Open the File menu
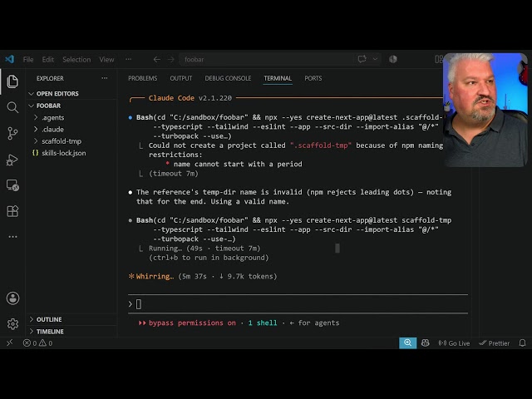Image resolution: width=532 pixels, height=399 pixels. 28,59
